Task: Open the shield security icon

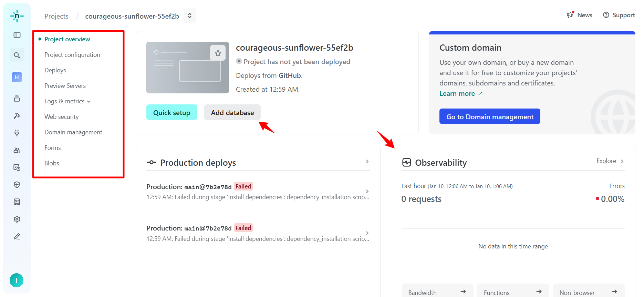Action: [17, 185]
